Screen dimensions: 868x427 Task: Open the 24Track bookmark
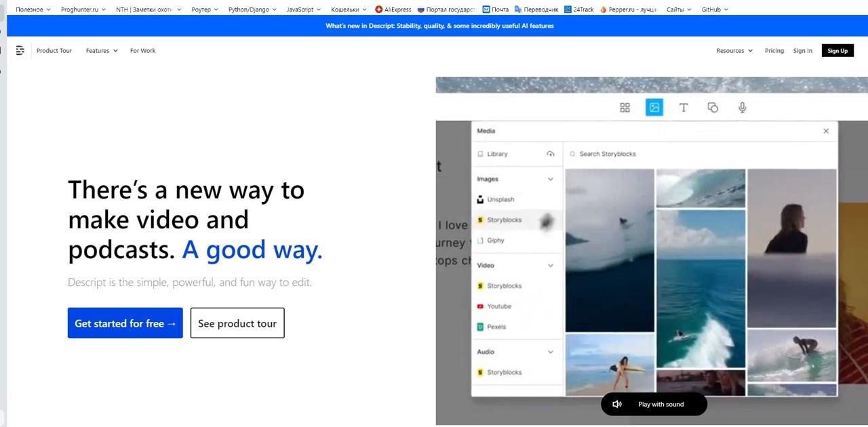(579, 9)
